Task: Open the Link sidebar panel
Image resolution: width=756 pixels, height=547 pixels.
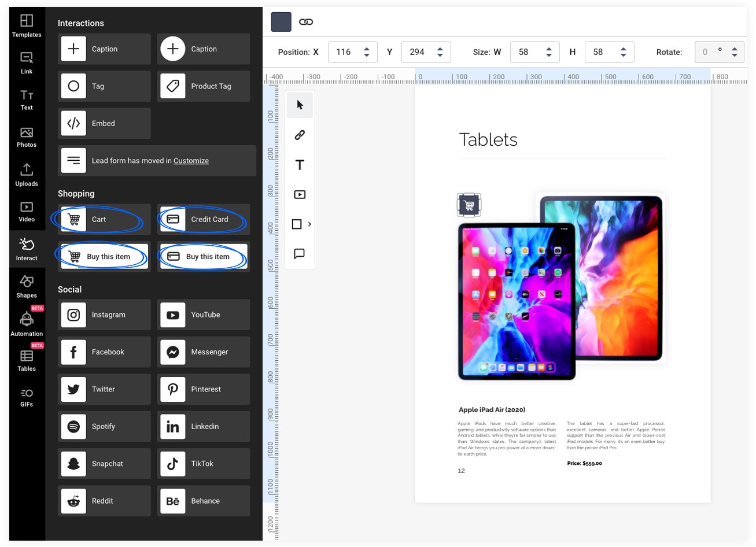Action: coord(27,63)
